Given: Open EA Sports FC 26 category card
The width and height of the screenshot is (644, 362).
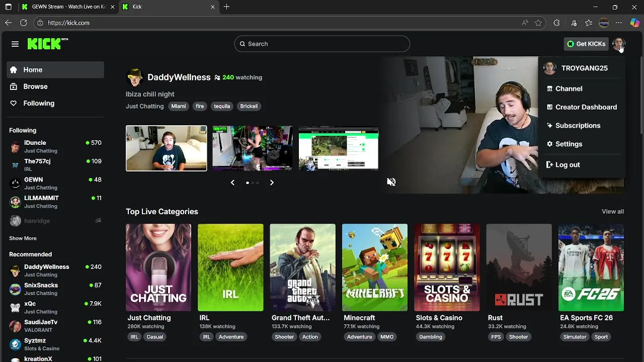Looking at the screenshot, I should pos(591,267).
